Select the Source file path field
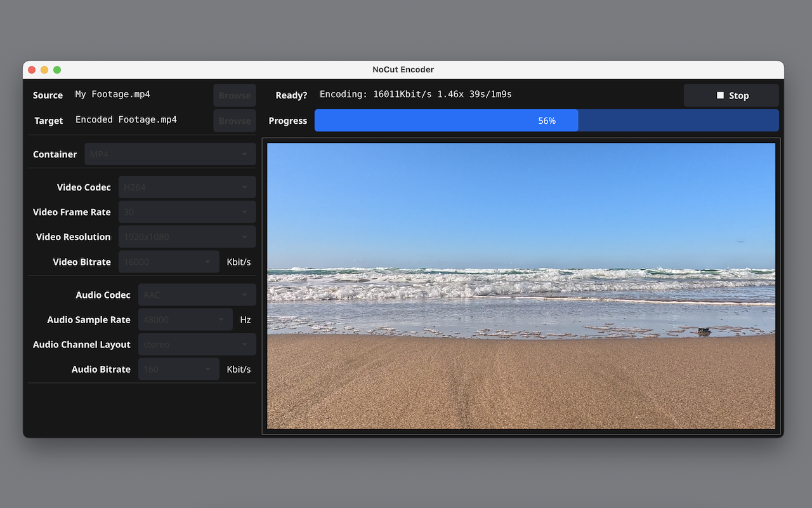 141,95
